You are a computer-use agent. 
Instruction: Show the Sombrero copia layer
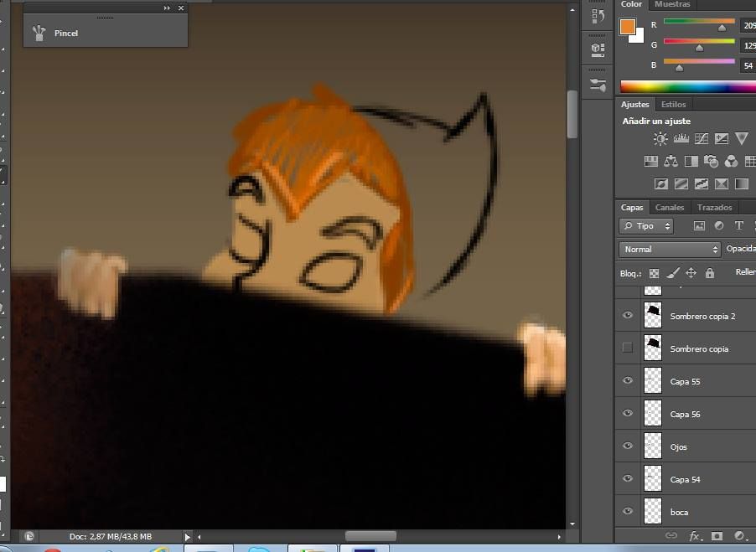point(627,348)
